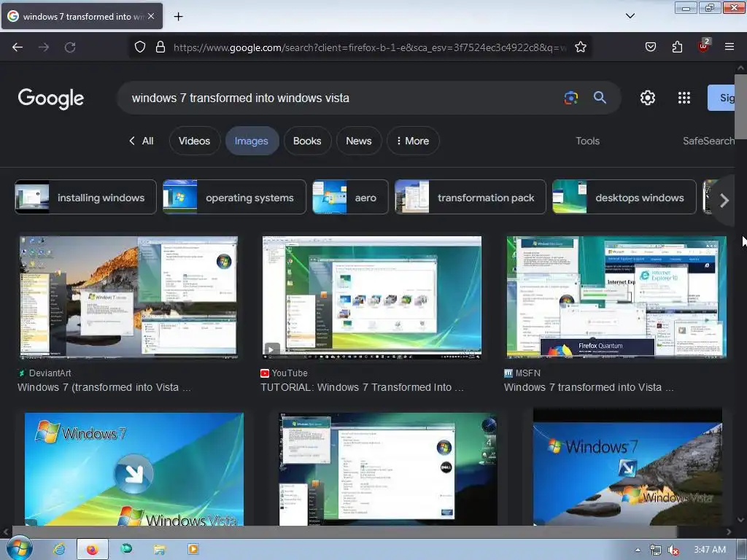
Task: Open Windows Start menu orb
Action: click(x=19, y=549)
